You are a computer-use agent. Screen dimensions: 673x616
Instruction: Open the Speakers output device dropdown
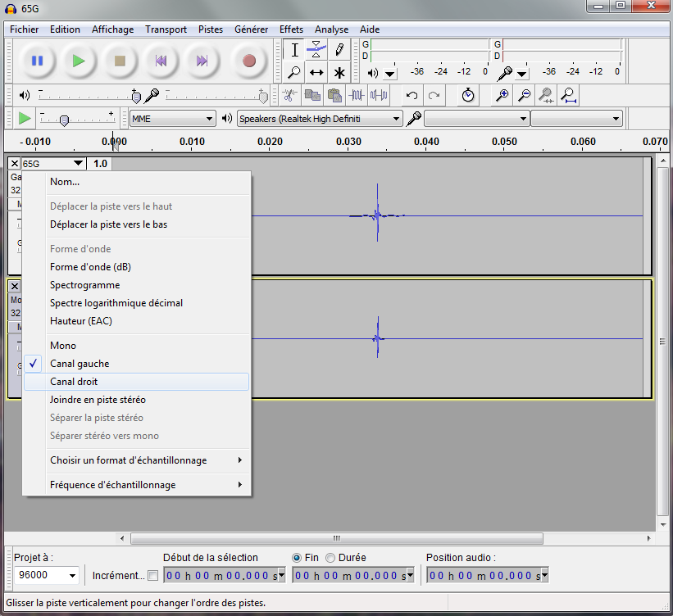320,119
